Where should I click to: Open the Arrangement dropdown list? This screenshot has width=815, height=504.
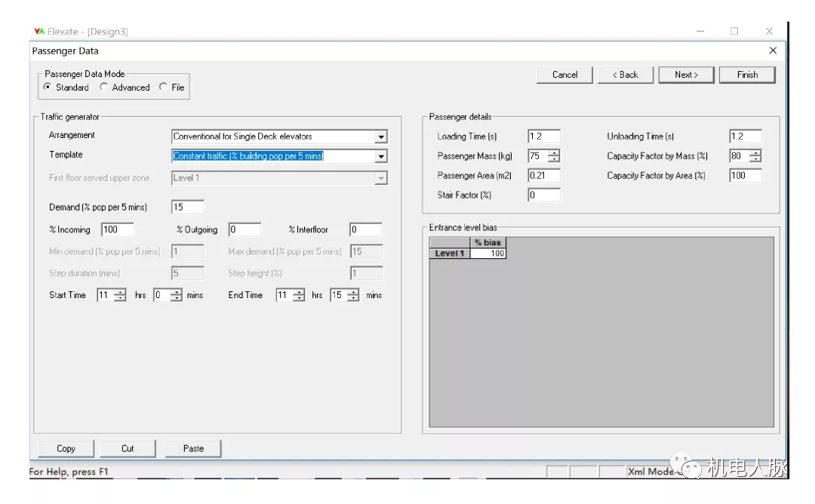381,137
